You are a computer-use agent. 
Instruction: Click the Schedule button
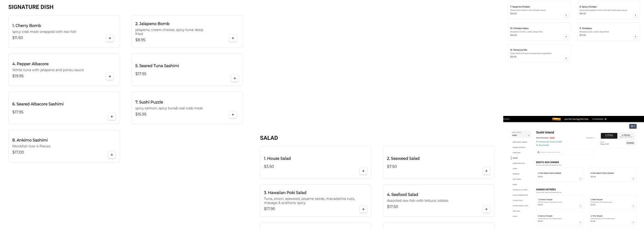click(x=630, y=143)
